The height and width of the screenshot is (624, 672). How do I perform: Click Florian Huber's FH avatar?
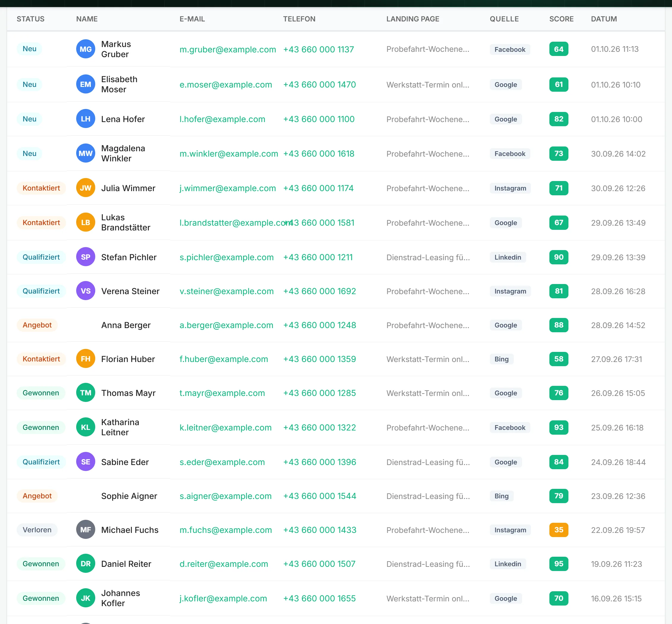point(85,359)
